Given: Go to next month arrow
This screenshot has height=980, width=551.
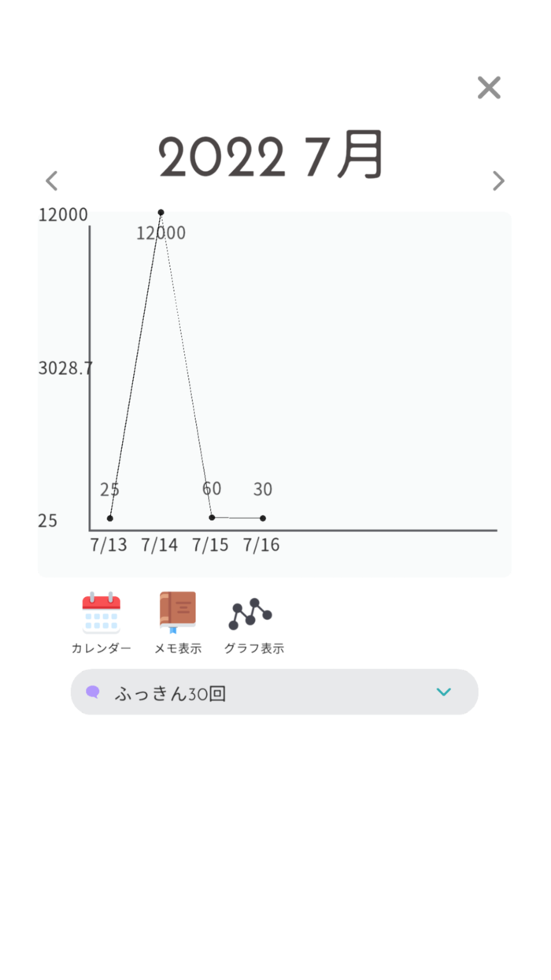Looking at the screenshot, I should 498,181.
